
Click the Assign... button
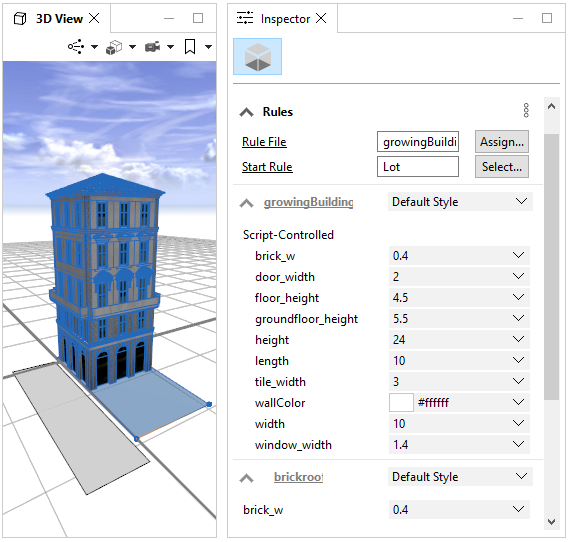point(502,141)
